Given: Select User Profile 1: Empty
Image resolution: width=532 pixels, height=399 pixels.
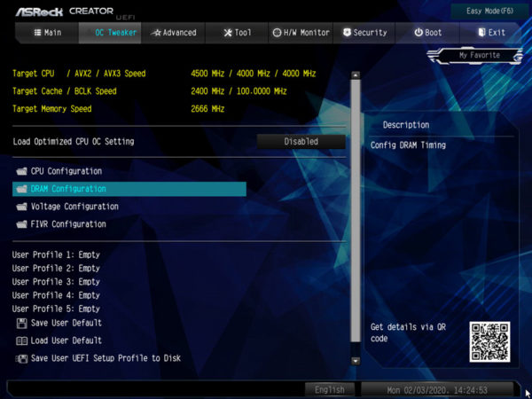Looking at the screenshot, I should click(56, 254).
